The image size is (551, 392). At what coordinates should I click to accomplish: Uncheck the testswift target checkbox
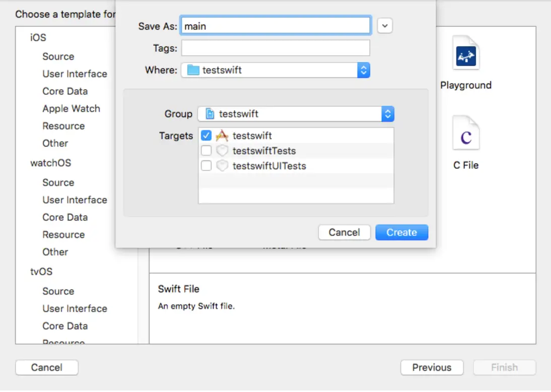206,136
